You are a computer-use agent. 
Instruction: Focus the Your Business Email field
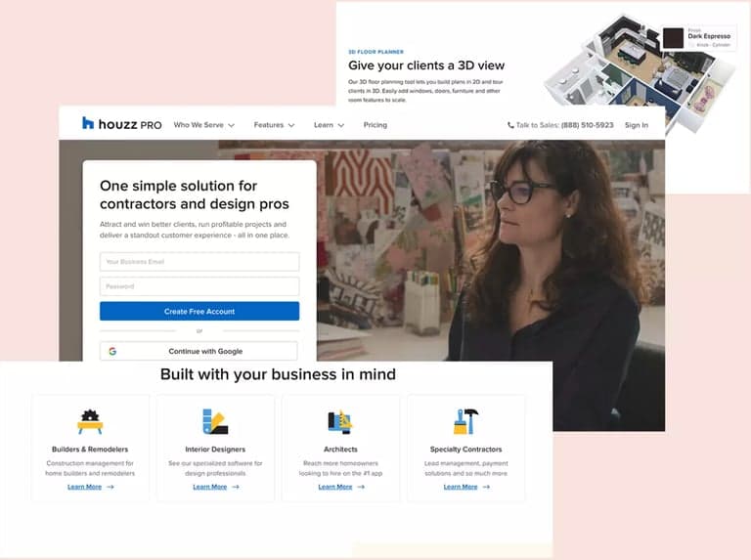pyautogui.click(x=199, y=262)
